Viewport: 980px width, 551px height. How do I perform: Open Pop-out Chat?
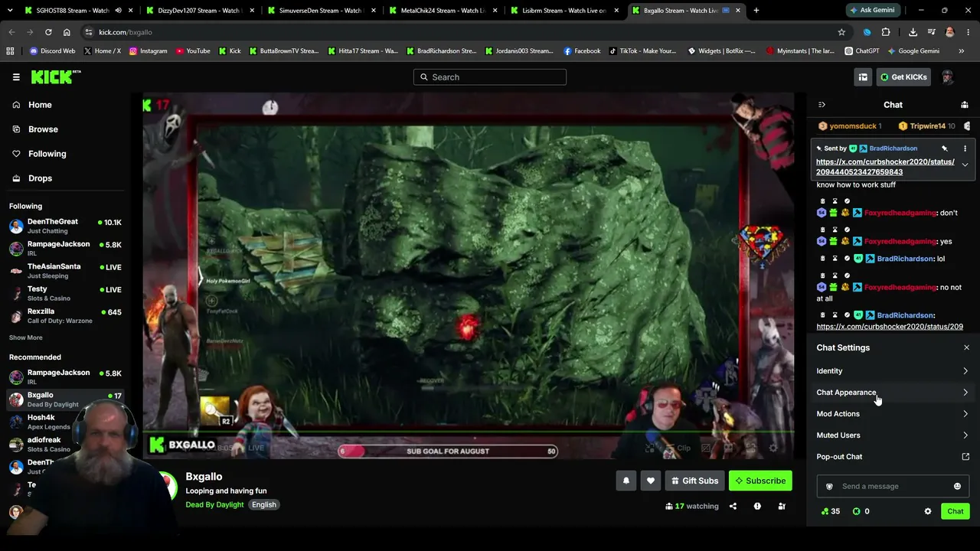(x=893, y=457)
